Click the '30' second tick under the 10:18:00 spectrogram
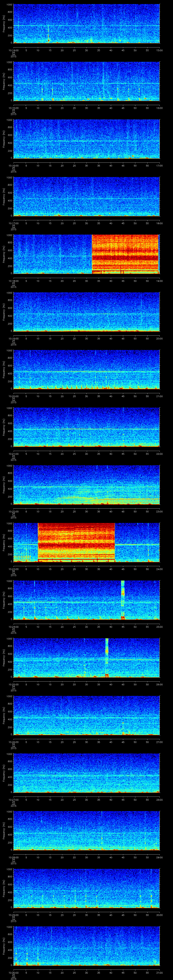 [86, 281]
